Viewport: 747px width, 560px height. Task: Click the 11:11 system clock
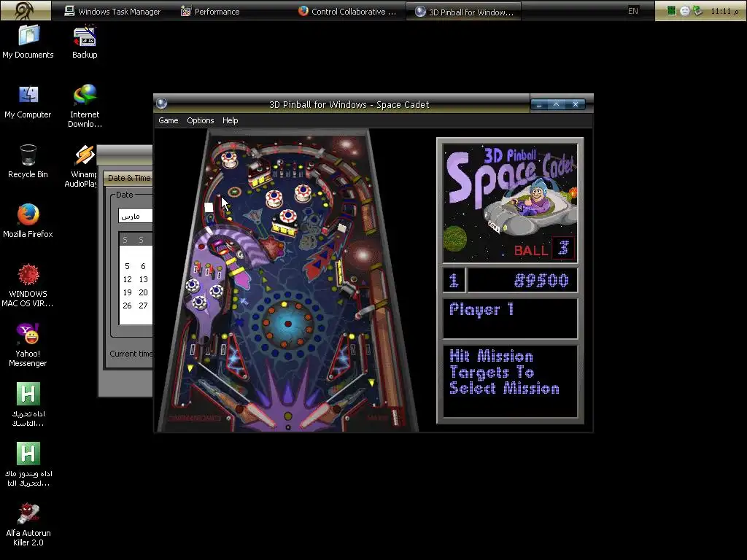point(724,10)
